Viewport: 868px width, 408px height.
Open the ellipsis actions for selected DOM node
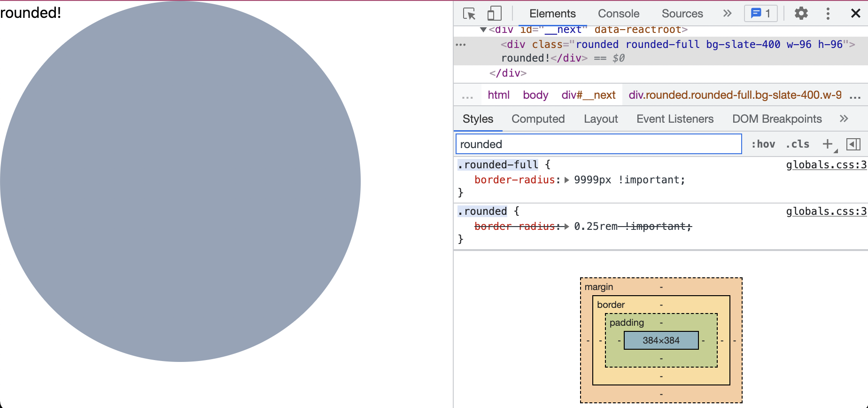[x=461, y=45]
